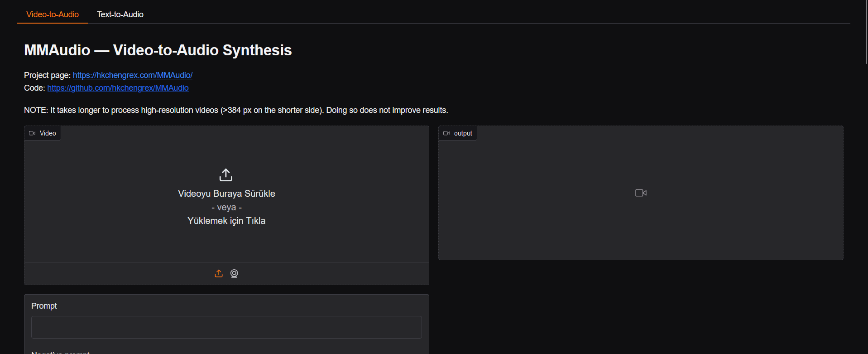Focus the Prompt text input field
Viewport: 868px width, 354px height.
(x=226, y=327)
